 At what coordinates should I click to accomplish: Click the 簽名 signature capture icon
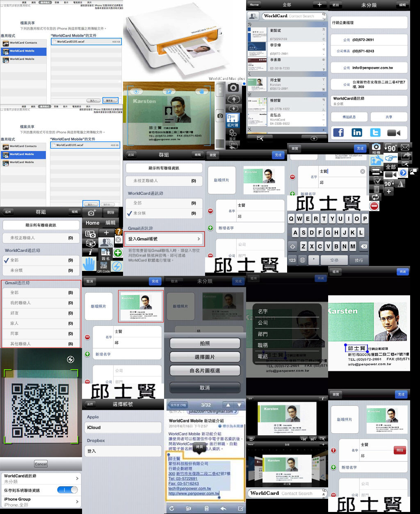coord(105,254)
